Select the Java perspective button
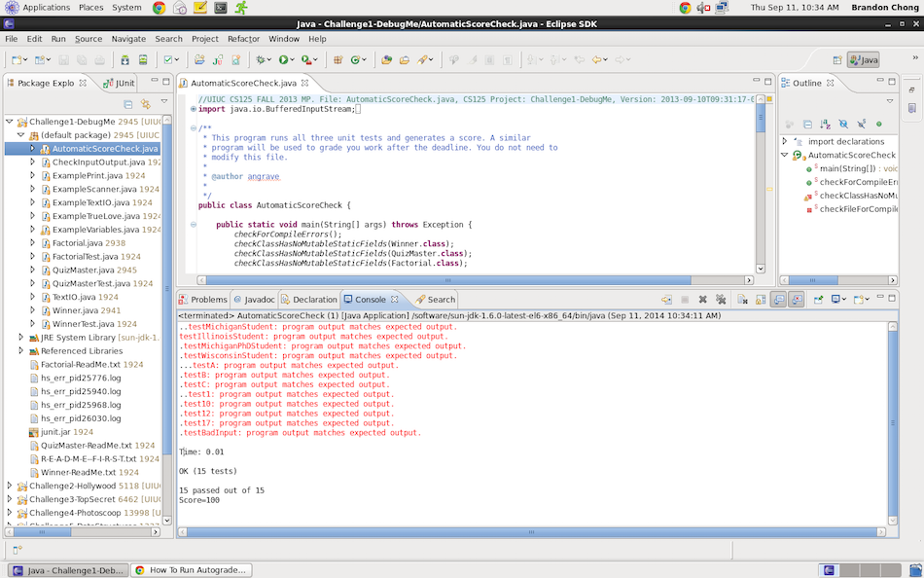Screen dimensions: 924x578 [863, 60]
